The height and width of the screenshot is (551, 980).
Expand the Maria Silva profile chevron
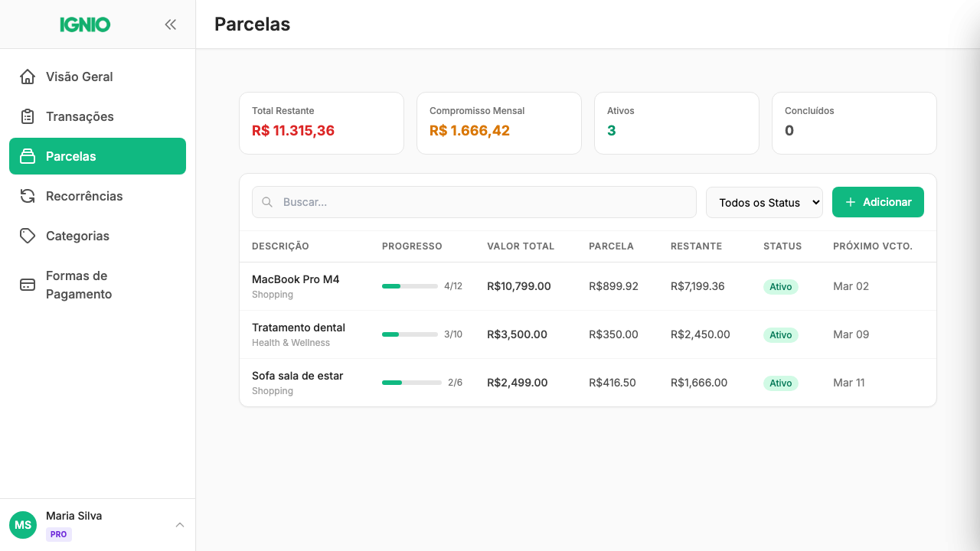click(179, 524)
